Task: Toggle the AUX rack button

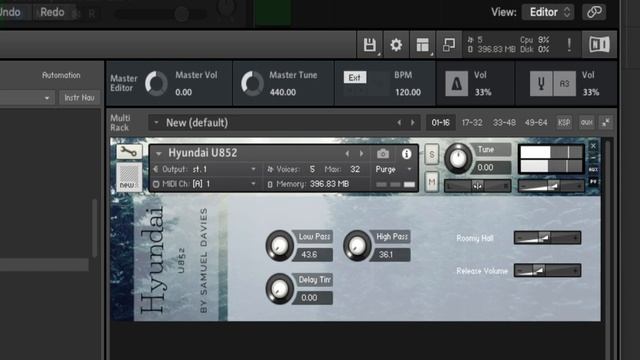Action: 587,122
